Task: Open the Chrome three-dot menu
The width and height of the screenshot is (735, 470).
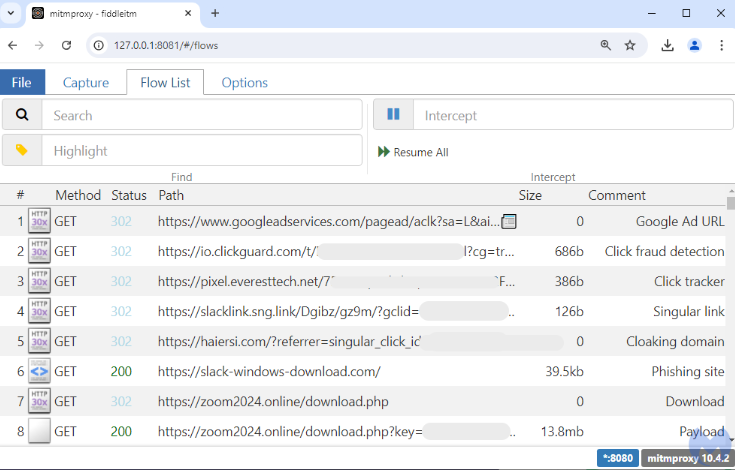Action: point(721,45)
